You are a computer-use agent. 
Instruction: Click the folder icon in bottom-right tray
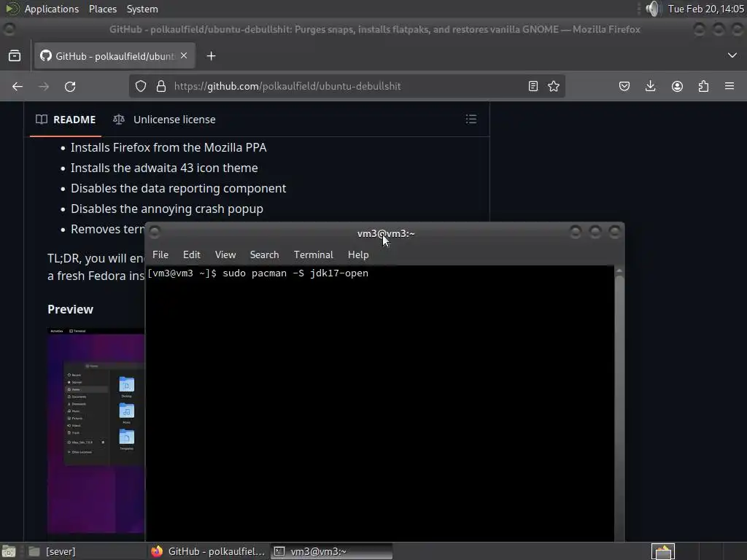(663, 552)
